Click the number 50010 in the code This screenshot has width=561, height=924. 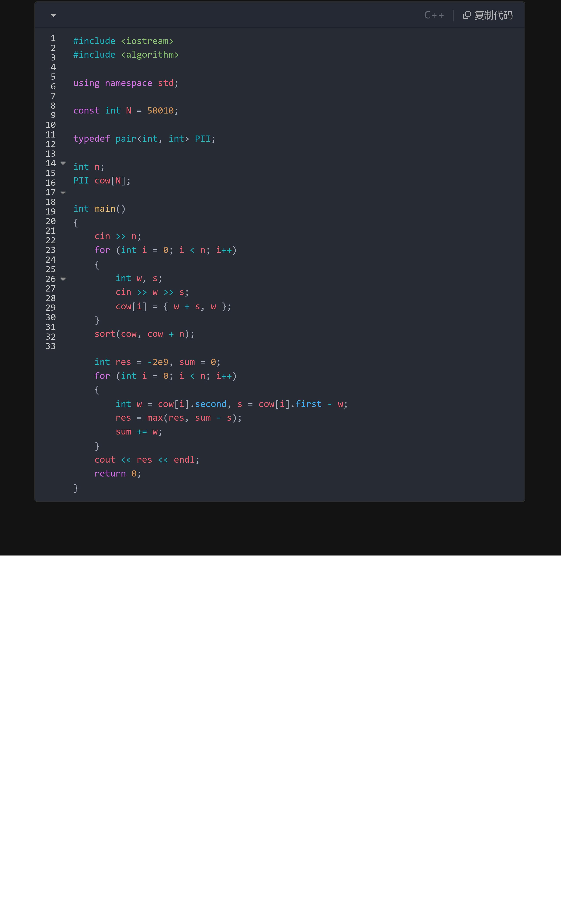(161, 111)
